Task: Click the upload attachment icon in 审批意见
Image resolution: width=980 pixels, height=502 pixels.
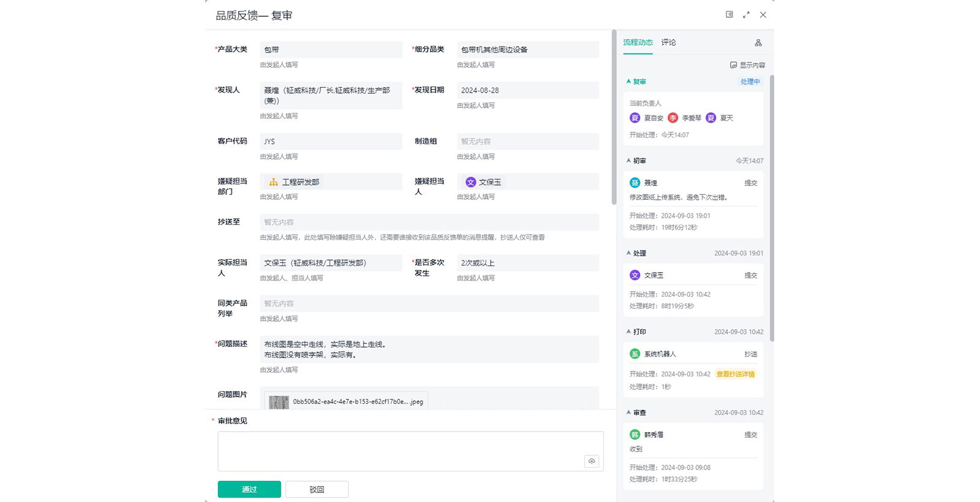Action: (x=591, y=461)
